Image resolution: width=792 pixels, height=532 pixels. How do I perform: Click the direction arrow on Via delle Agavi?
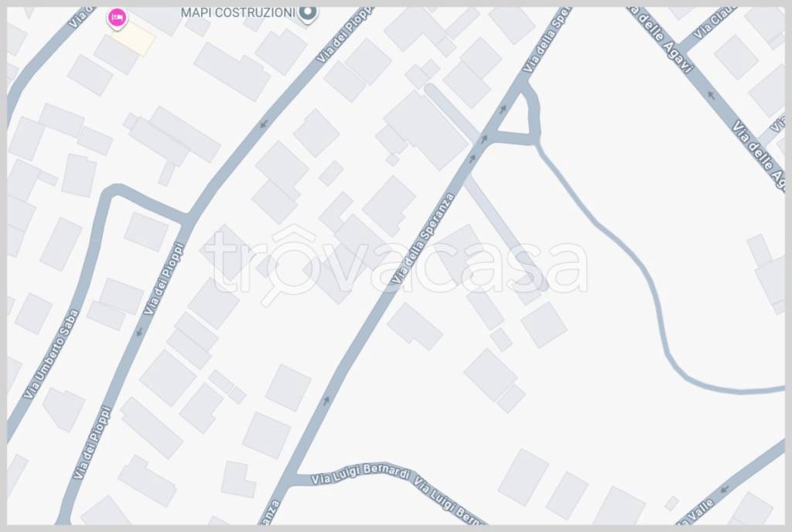pyautogui.click(x=712, y=95)
